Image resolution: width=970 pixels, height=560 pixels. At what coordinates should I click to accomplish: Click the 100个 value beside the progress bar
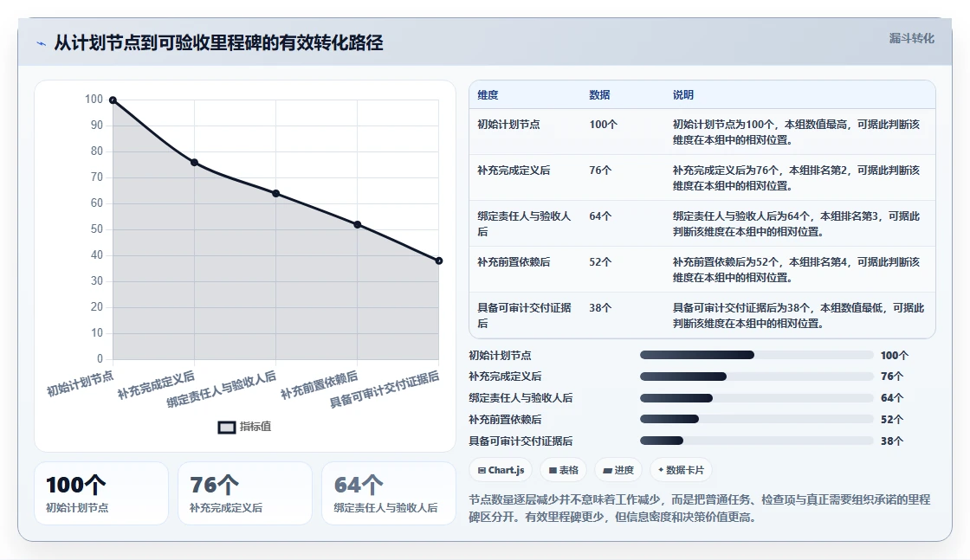point(895,356)
